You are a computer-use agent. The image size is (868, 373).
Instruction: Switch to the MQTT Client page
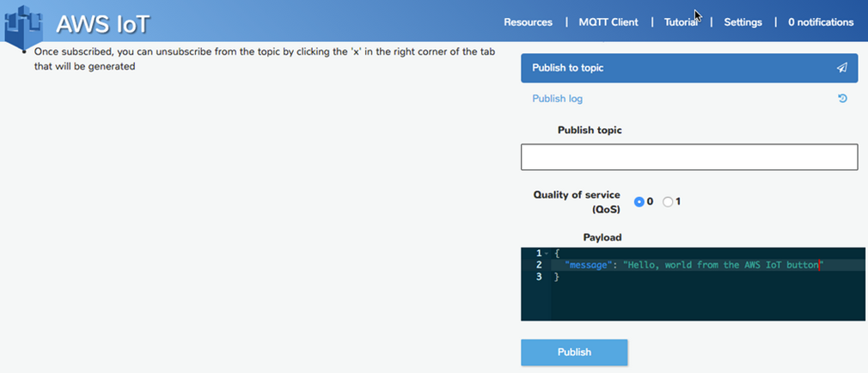tap(608, 22)
